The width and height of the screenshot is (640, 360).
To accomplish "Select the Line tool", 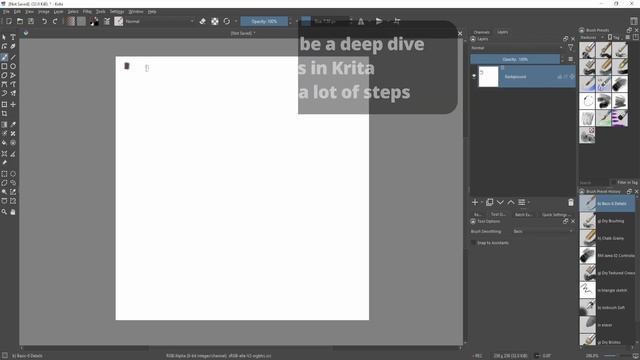I will [x=13, y=57].
